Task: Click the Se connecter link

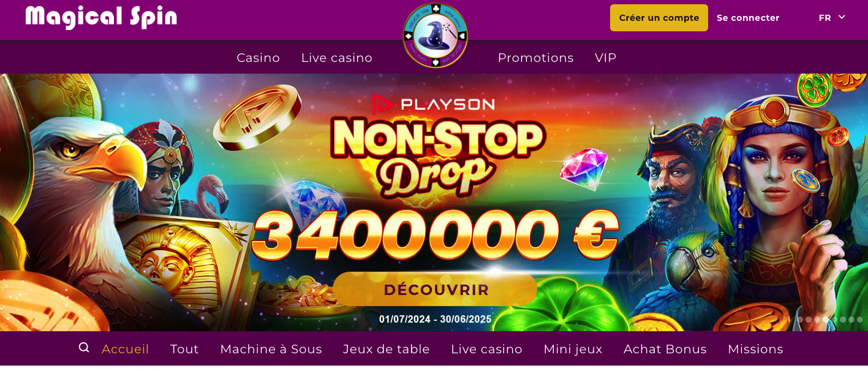Action: click(748, 18)
